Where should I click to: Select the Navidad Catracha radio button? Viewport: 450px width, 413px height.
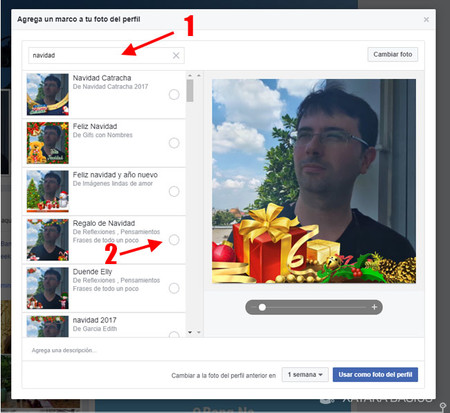(174, 95)
